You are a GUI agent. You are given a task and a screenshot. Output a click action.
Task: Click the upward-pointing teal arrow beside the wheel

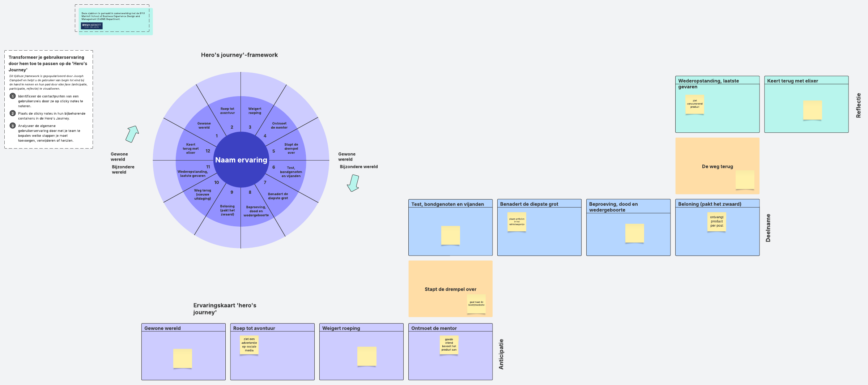point(132,134)
